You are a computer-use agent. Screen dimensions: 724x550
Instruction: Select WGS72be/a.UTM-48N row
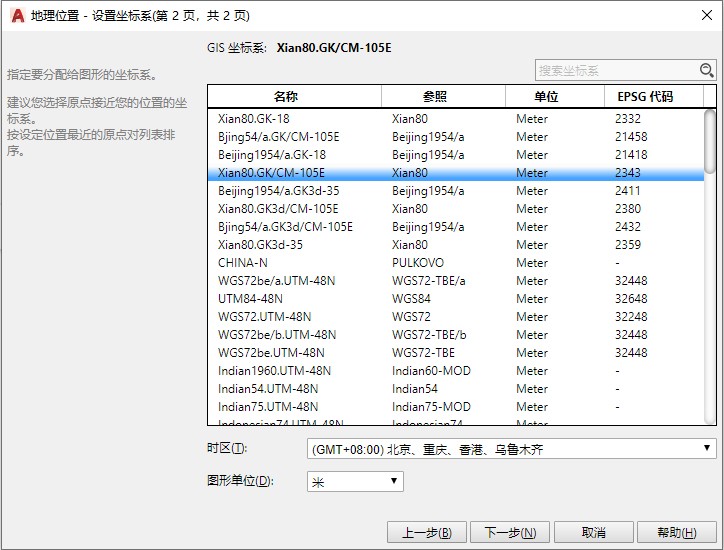click(x=456, y=281)
